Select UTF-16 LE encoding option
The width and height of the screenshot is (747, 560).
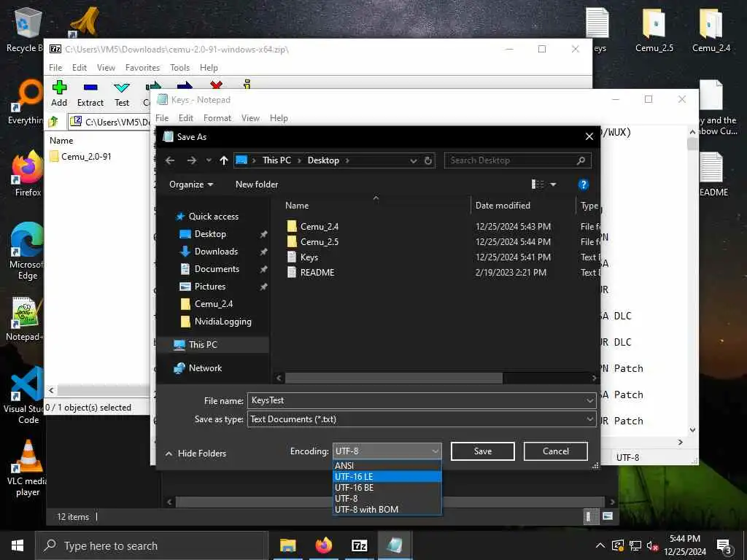(x=387, y=477)
